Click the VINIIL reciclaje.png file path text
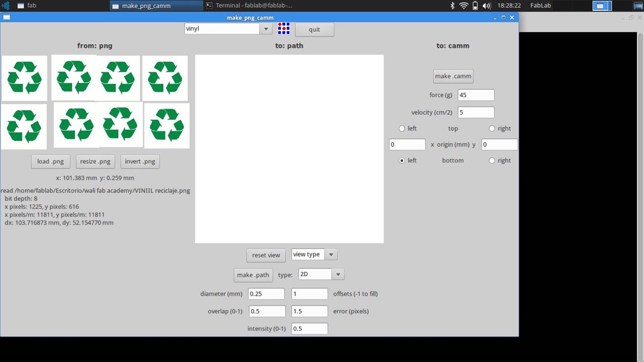Screen dimensions: 644x362 click(x=95, y=191)
